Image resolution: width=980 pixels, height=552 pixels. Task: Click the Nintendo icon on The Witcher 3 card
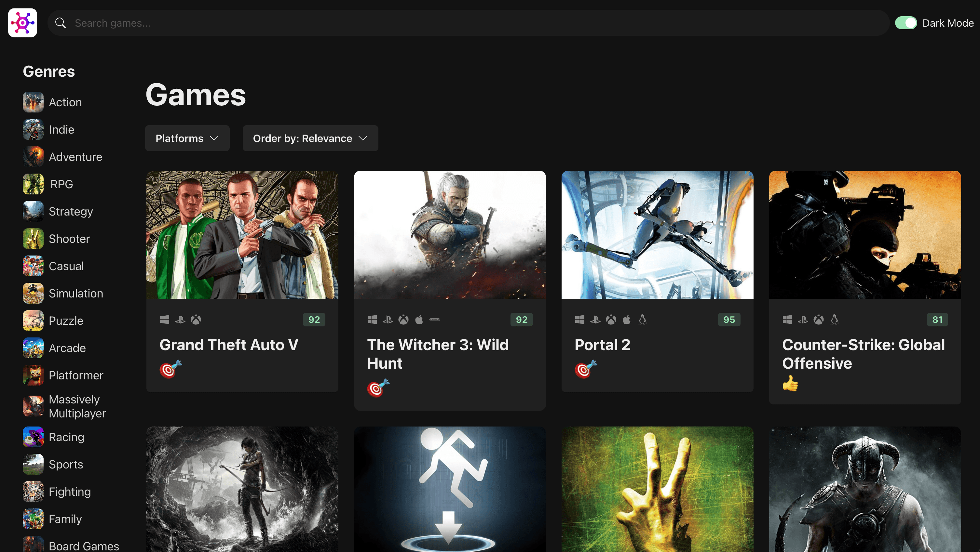[x=434, y=320]
